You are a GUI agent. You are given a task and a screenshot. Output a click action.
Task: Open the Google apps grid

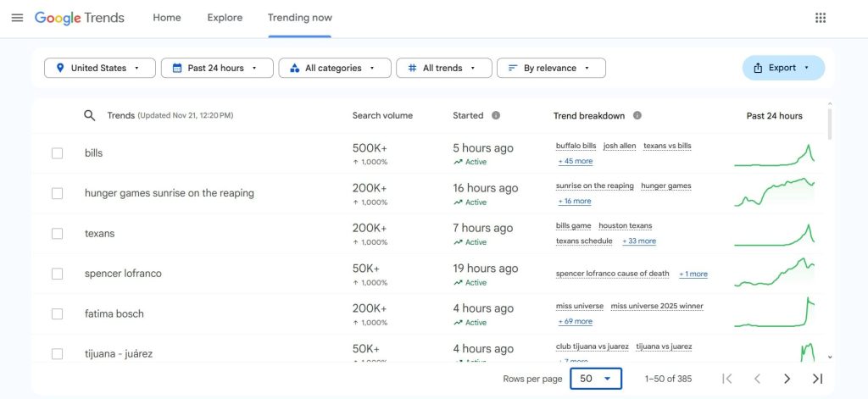(x=820, y=18)
